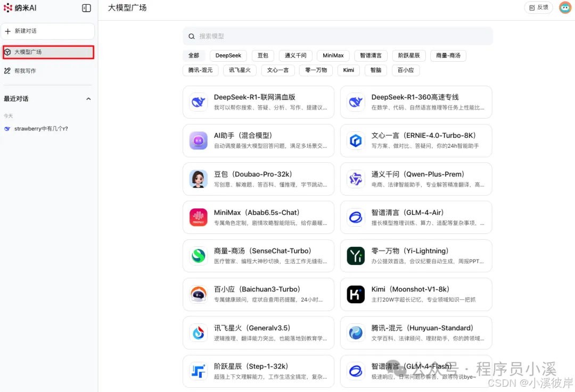575x392 pixels.
Task: Filter models by 腾讯-混元 tag
Action: [201, 70]
